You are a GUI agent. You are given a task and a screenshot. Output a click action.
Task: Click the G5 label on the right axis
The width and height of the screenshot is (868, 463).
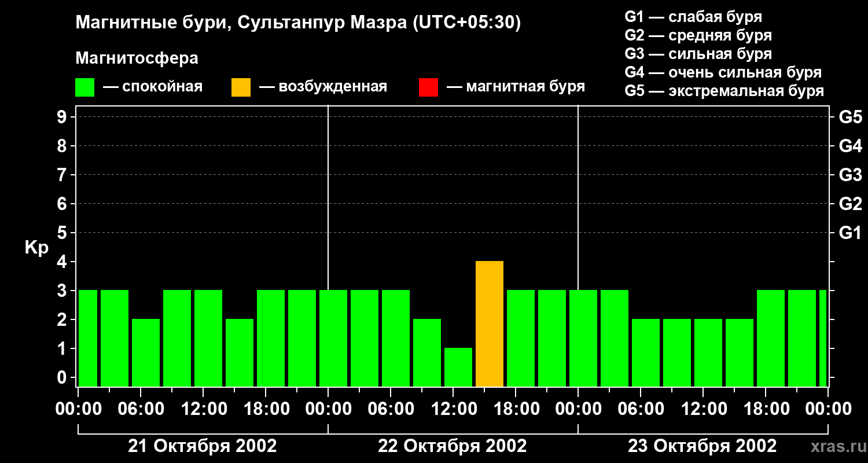[850, 117]
